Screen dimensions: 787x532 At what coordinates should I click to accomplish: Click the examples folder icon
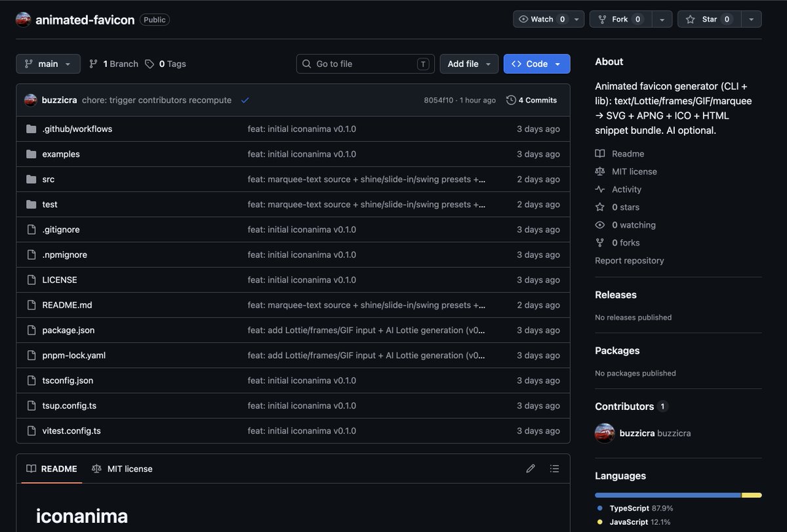tap(31, 154)
